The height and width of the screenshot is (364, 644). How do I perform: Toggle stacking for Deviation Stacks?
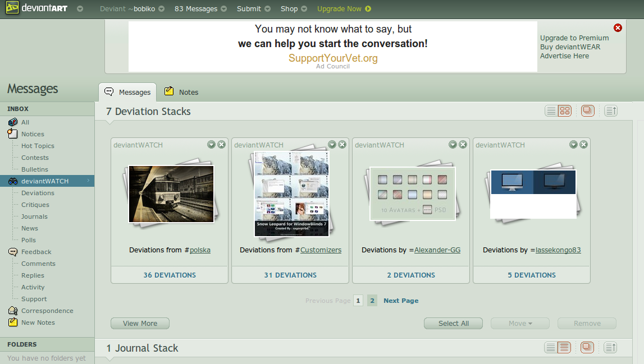point(588,111)
